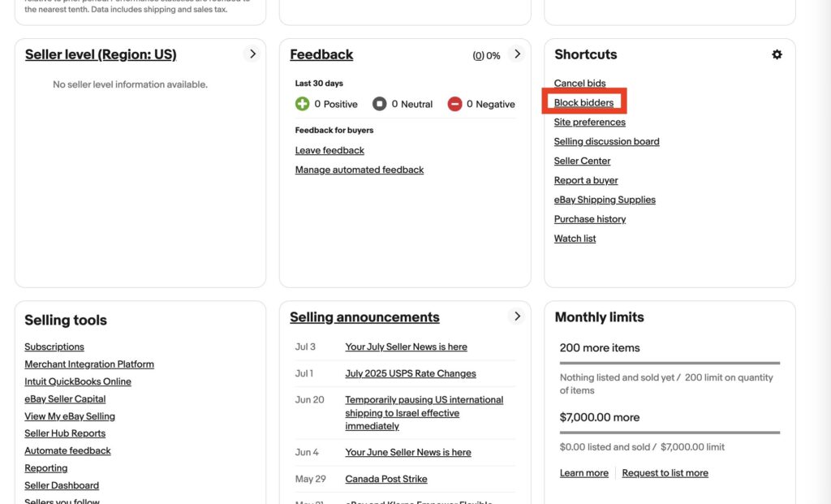Image resolution: width=831 pixels, height=504 pixels.
Task: Go to Site preferences
Action: click(x=590, y=122)
